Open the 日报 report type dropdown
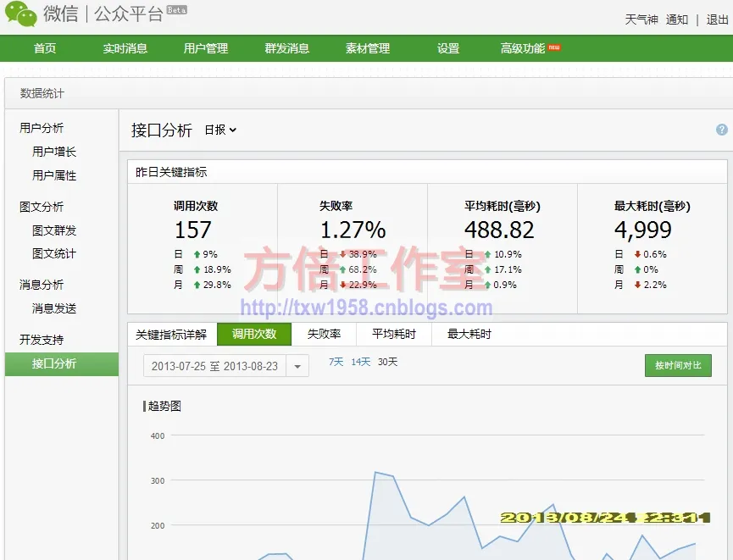The height and width of the screenshot is (560, 733). (220, 130)
